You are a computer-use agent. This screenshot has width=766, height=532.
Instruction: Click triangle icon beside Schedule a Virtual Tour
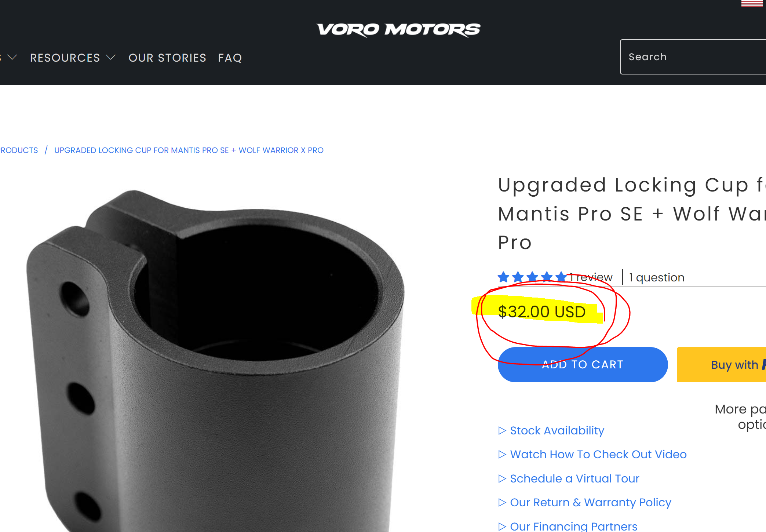(502, 478)
